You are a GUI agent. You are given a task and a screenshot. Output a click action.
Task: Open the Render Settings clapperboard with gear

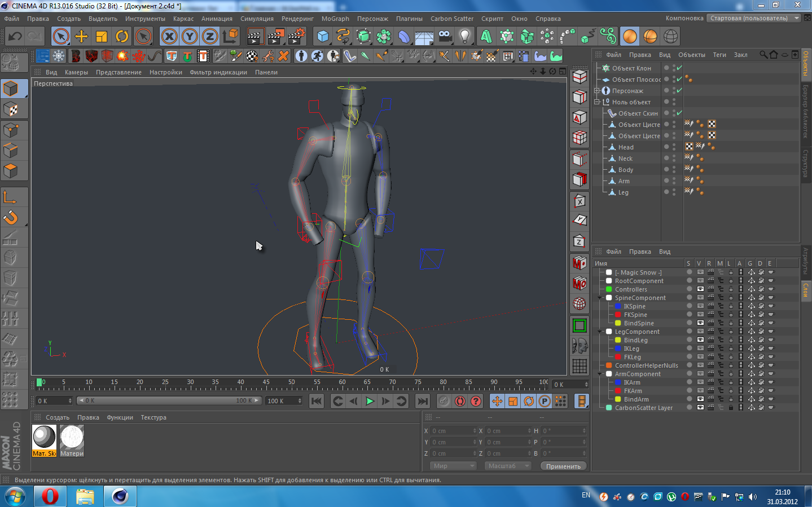click(x=296, y=37)
